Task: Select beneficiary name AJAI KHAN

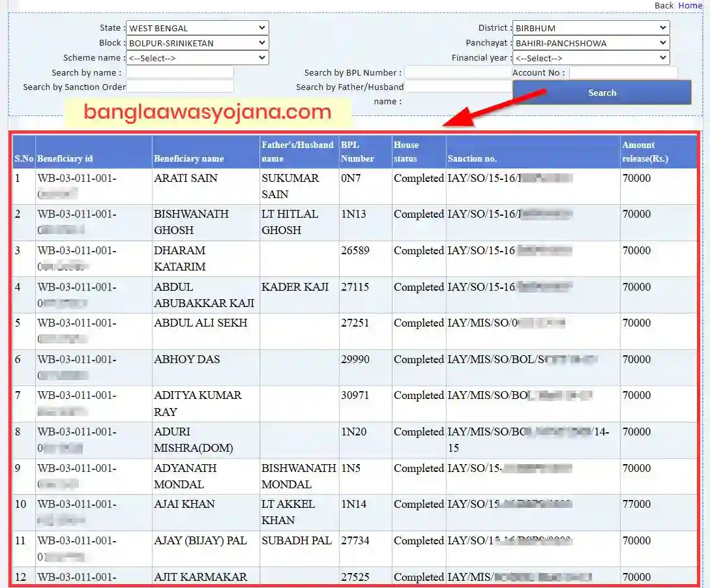Action: [185, 504]
